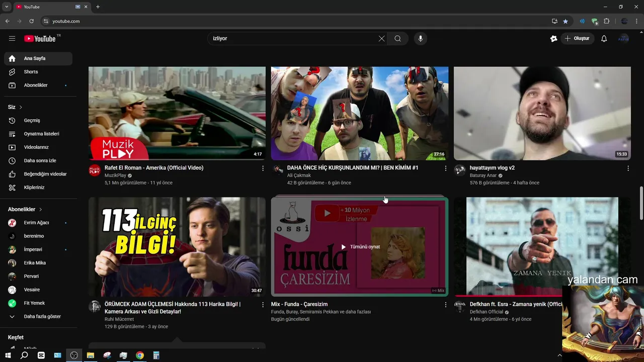Screen dimensions: 644x362
Task: Open the notifications bell
Action: [604, 39]
